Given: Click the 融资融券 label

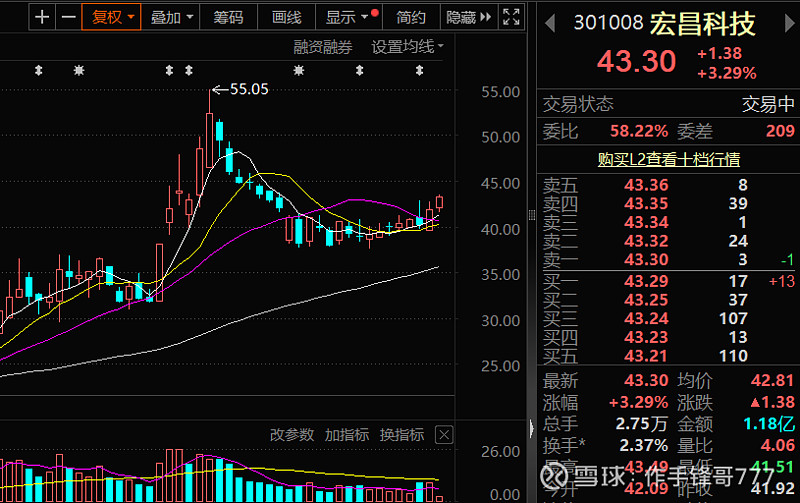Looking at the screenshot, I should (322, 47).
